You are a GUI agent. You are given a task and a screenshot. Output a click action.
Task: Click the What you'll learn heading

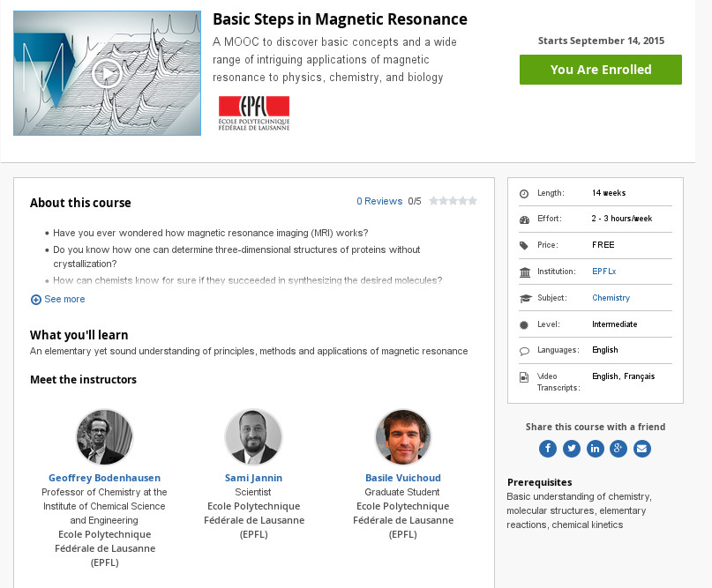point(79,335)
